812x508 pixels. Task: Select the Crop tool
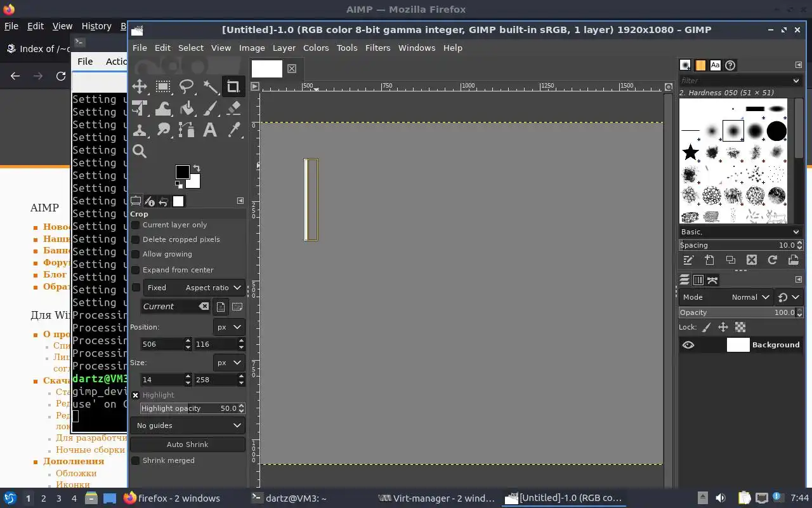pos(233,87)
